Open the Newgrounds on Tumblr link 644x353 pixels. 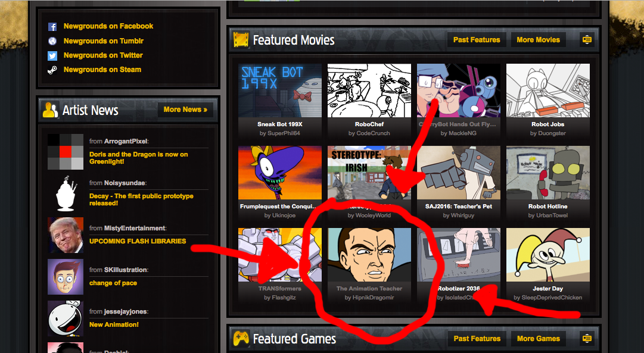coord(104,41)
